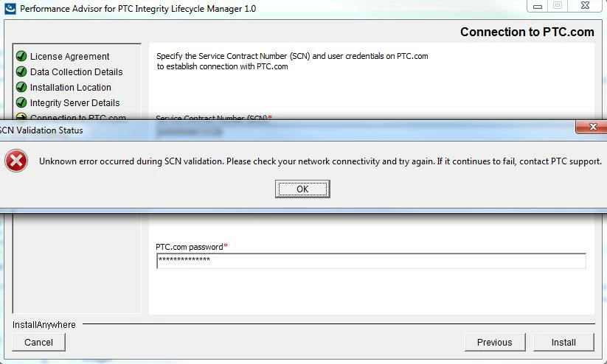This screenshot has height=364, width=607.
Task: Click the PTC.com password input field
Action: pyautogui.click(x=371, y=261)
